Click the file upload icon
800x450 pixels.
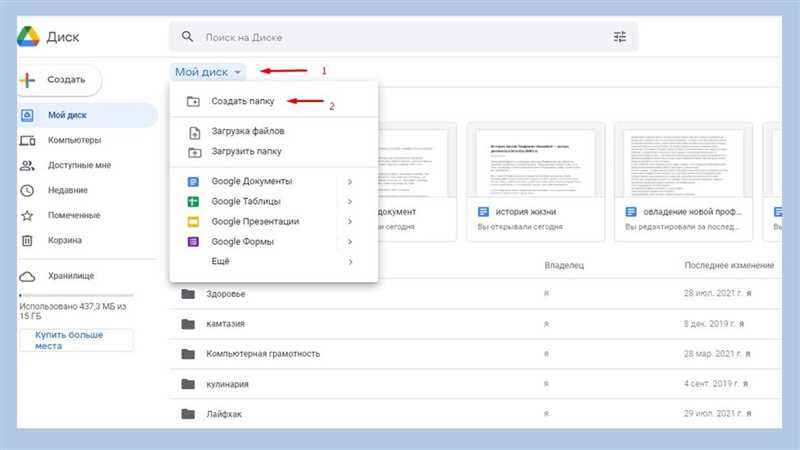point(194,133)
